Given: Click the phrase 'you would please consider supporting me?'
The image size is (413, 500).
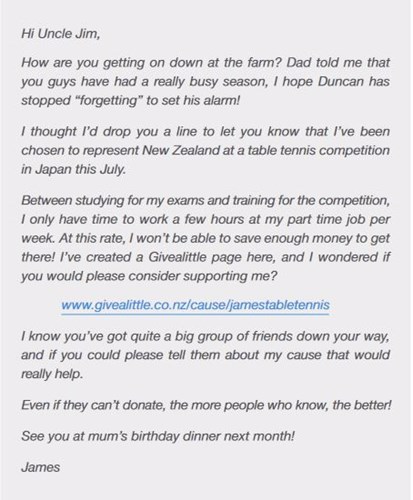Looking at the screenshot, I should tap(149, 276).
